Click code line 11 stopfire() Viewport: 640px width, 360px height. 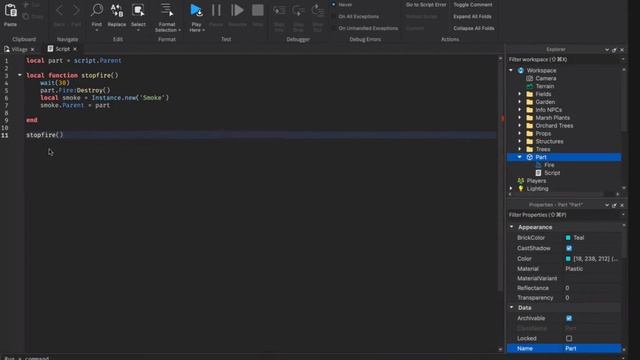coord(45,135)
